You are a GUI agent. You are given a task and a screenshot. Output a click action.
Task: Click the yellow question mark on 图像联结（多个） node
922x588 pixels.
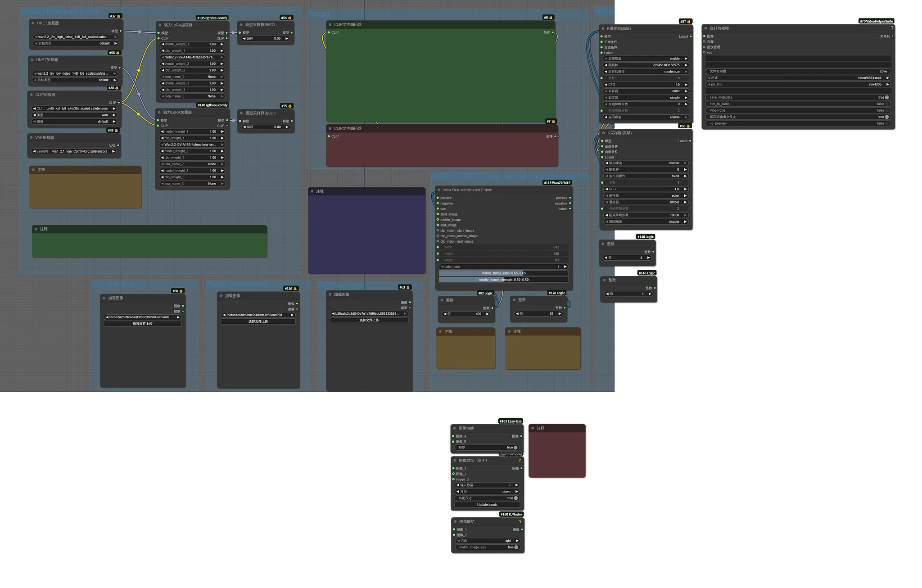click(x=520, y=461)
